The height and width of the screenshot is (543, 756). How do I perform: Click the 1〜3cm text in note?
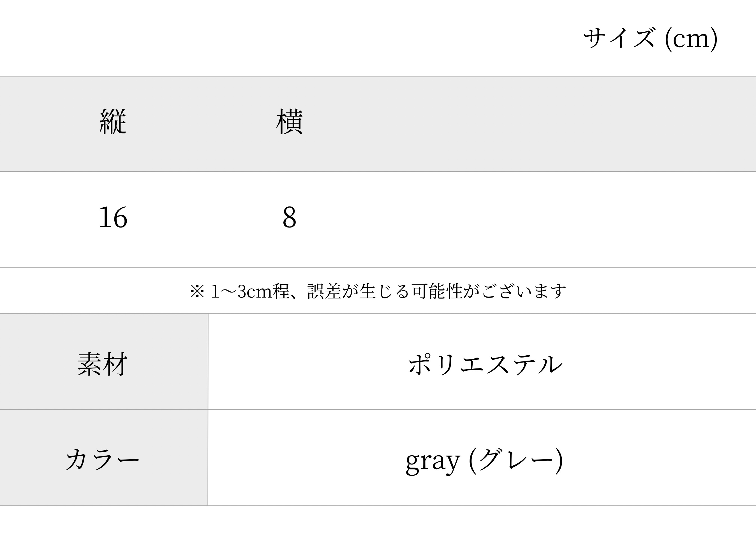[x=241, y=291]
